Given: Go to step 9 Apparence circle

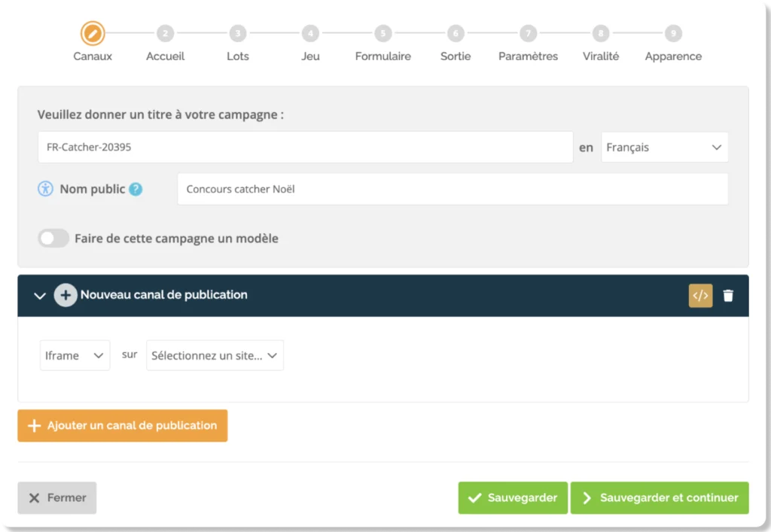Looking at the screenshot, I should 673,34.
